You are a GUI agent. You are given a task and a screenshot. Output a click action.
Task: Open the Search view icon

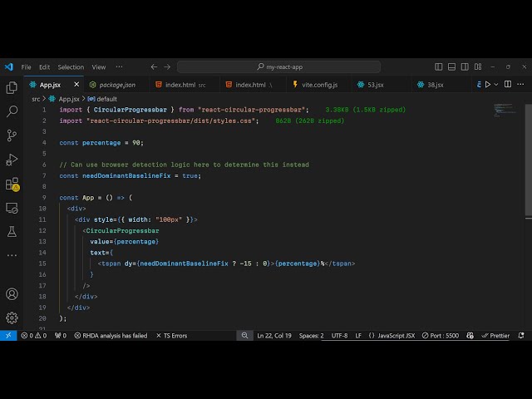[x=12, y=111]
